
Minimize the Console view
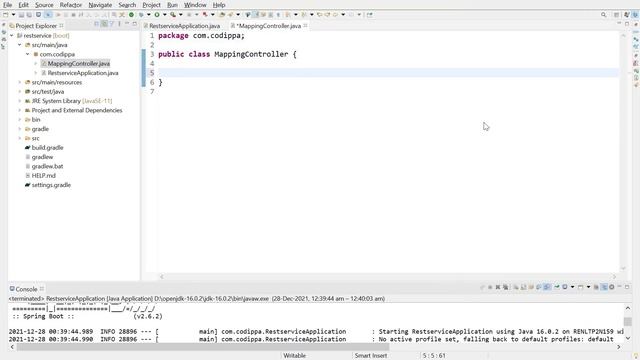click(x=619, y=287)
